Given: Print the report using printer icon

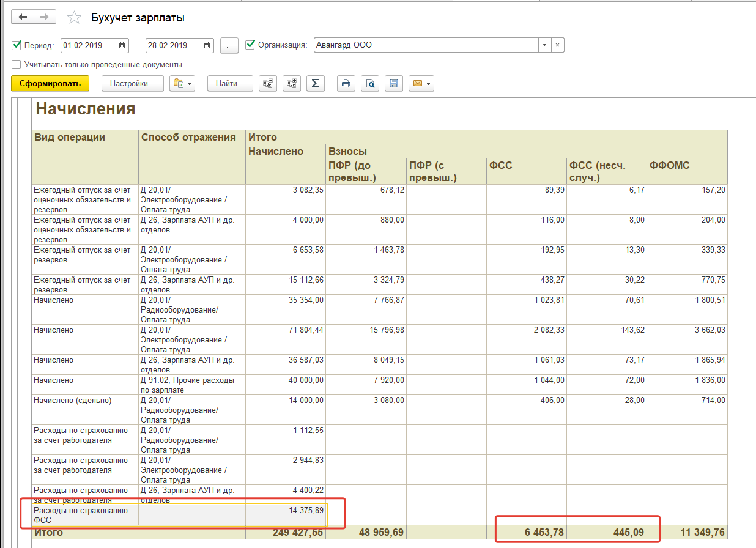Looking at the screenshot, I should [x=346, y=84].
